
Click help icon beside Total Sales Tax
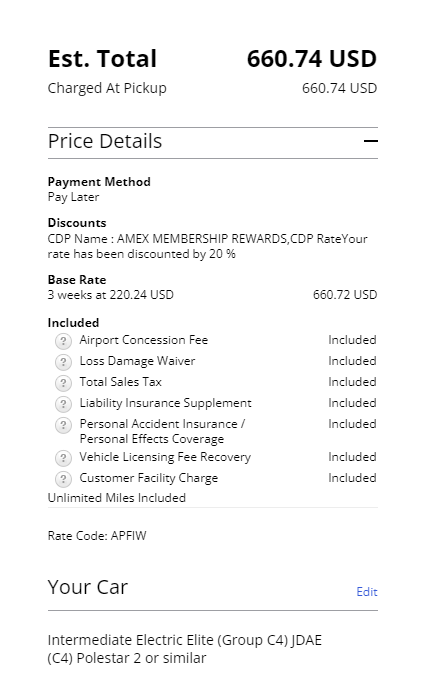tap(63, 383)
